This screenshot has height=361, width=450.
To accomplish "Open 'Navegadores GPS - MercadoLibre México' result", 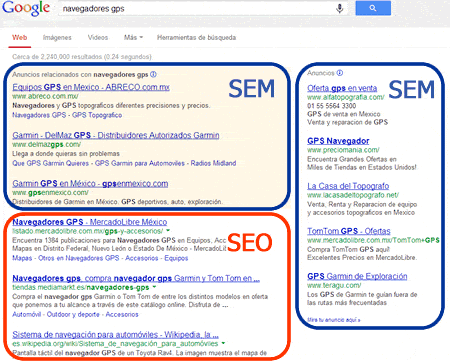I will click(90, 222).
